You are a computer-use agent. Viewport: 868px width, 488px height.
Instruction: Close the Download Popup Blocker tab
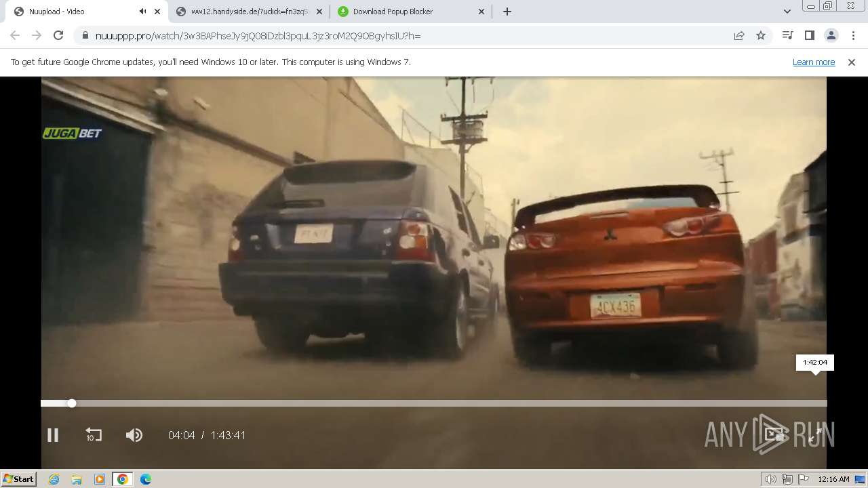pyautogui.click(x=481, y=12)
